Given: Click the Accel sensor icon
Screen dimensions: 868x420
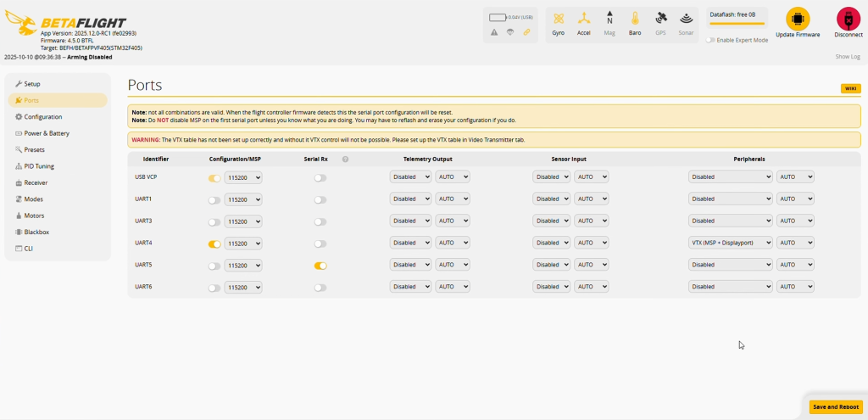Looking at the screenshot, I should pos(583,20).
